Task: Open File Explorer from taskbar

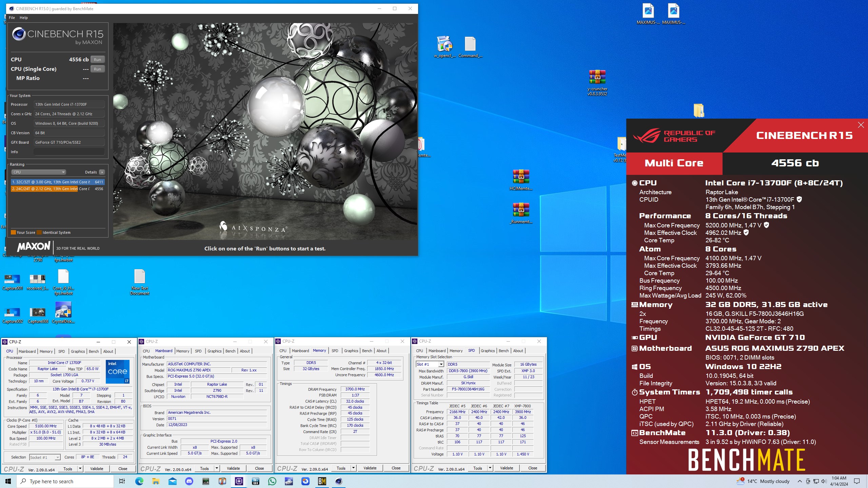Action: click(x=156, y=481)
